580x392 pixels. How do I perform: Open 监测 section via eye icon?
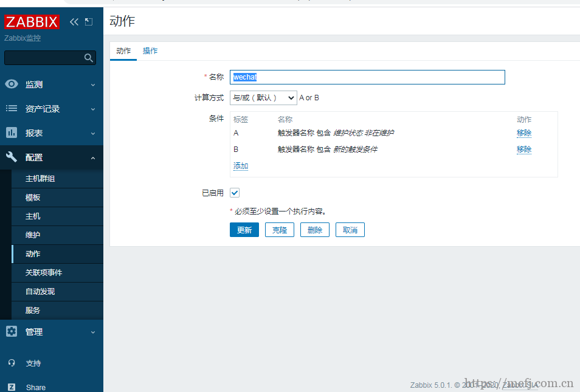click(12, 84)
